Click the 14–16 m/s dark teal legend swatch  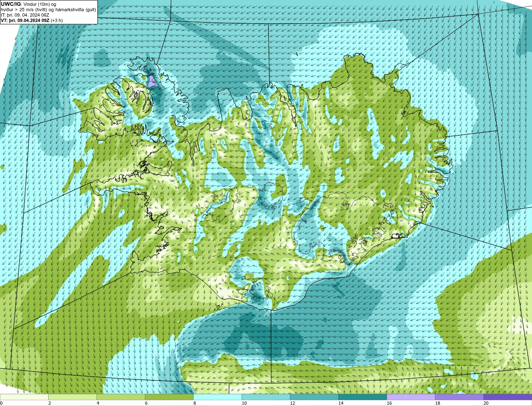click(x=362, y=397)
